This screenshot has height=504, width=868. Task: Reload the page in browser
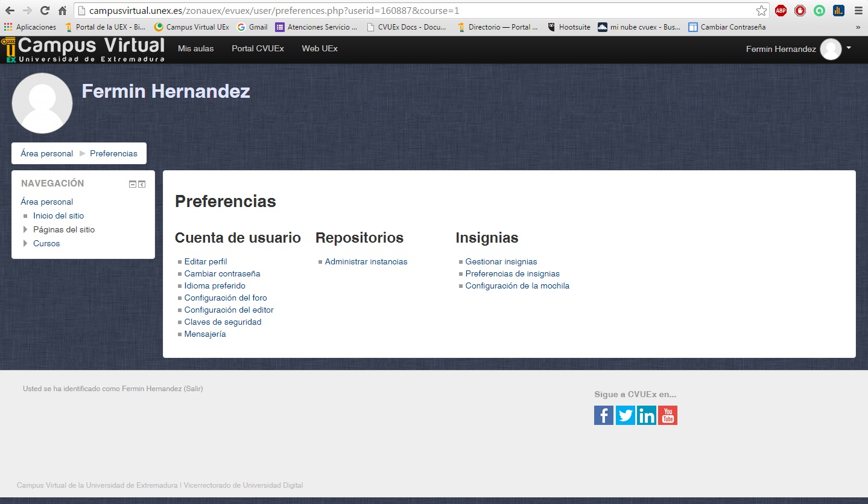click(x=45, y=10)
